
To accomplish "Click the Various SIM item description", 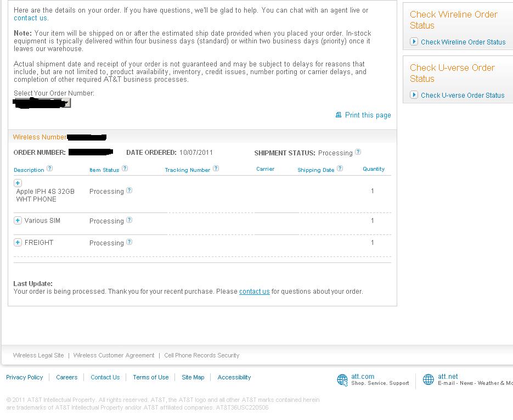I will tap(42, 220).
